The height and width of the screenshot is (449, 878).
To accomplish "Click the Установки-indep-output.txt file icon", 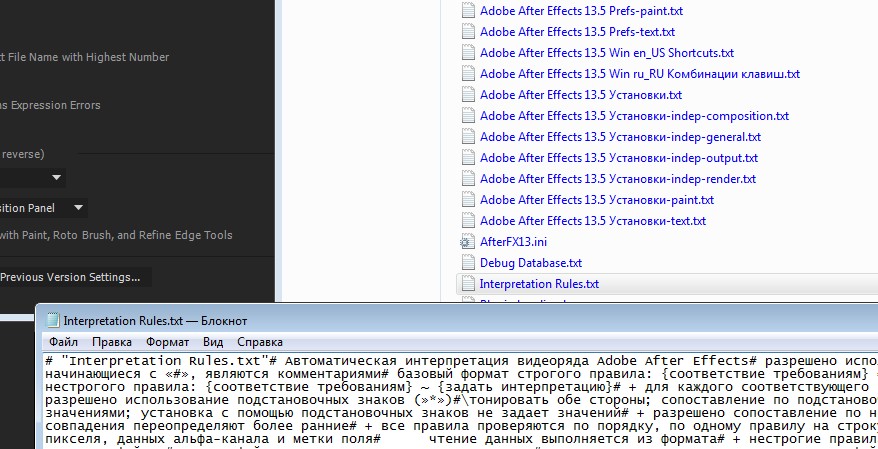I will pos(467,158).
